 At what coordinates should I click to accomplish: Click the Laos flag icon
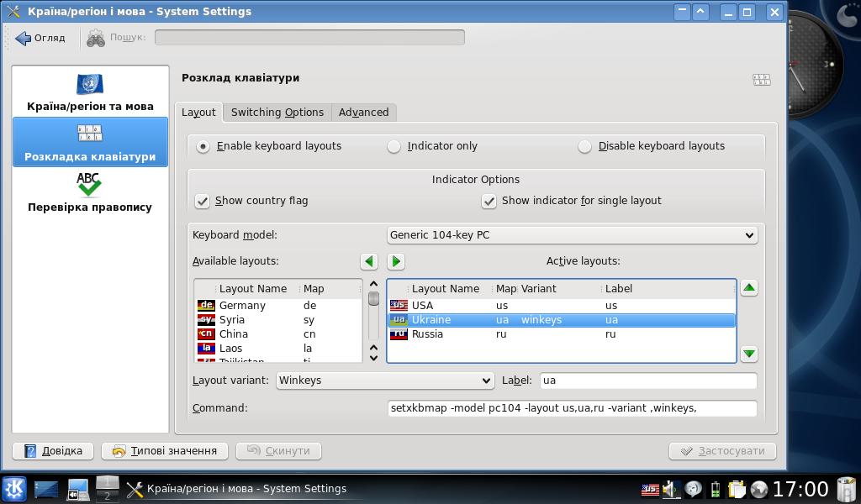coord(206,349)
